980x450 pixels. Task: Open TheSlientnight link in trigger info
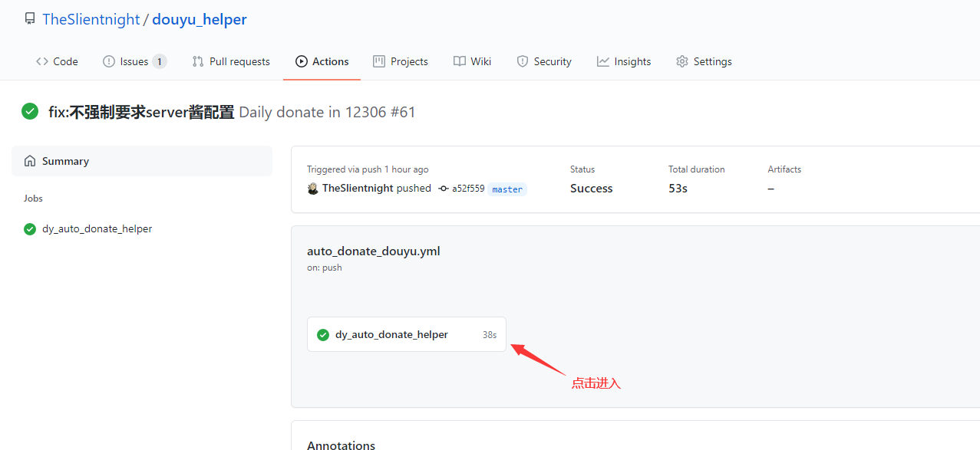coord(358,189)
